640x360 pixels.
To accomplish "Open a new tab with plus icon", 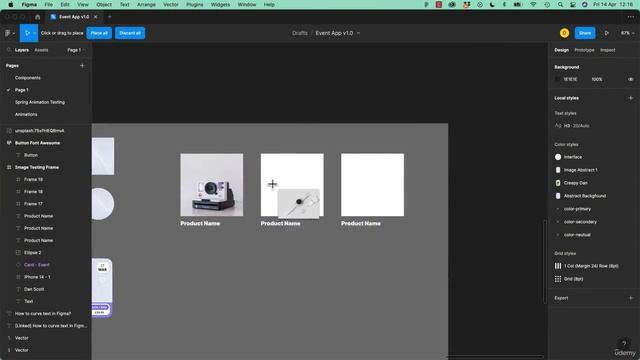I will 109,17.
